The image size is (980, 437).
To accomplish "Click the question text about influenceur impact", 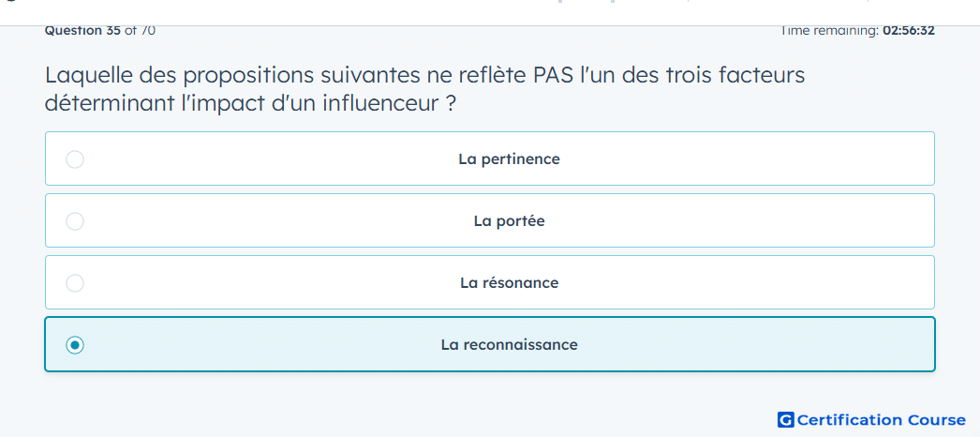I will 425,89.
